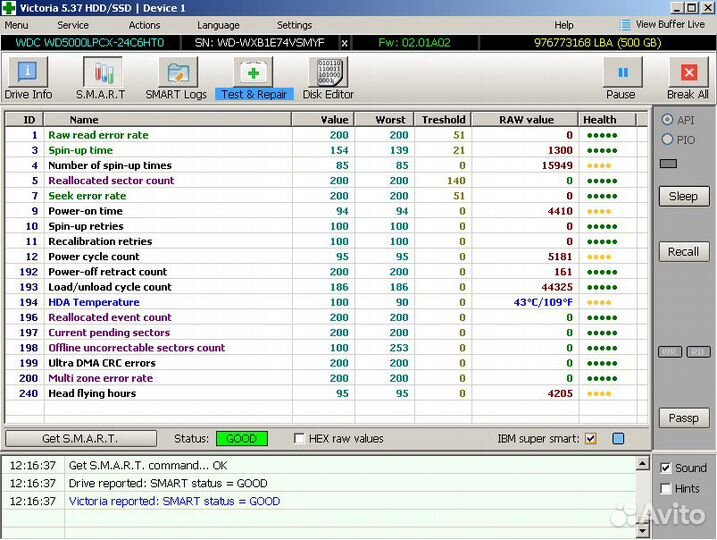Launch the Disk Editor
The image size is (717, 540).
pyautogui.click(x=328, y=78)
